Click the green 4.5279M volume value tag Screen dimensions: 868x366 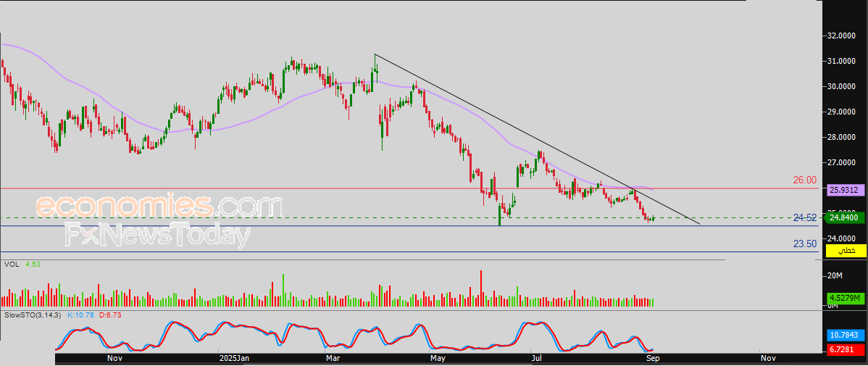point(846,299)
